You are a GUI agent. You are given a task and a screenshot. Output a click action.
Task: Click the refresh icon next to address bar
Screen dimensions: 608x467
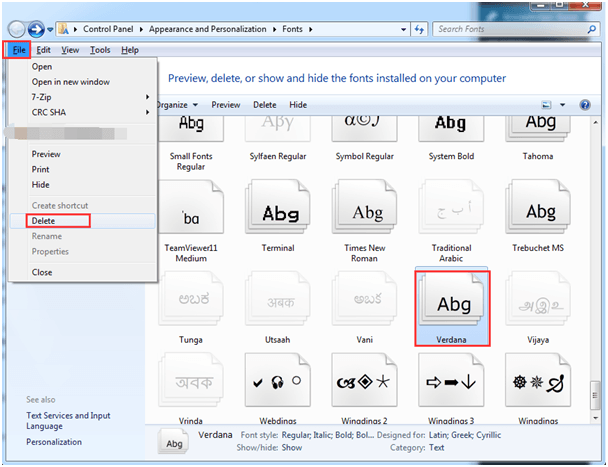click(x=419, y=29)
